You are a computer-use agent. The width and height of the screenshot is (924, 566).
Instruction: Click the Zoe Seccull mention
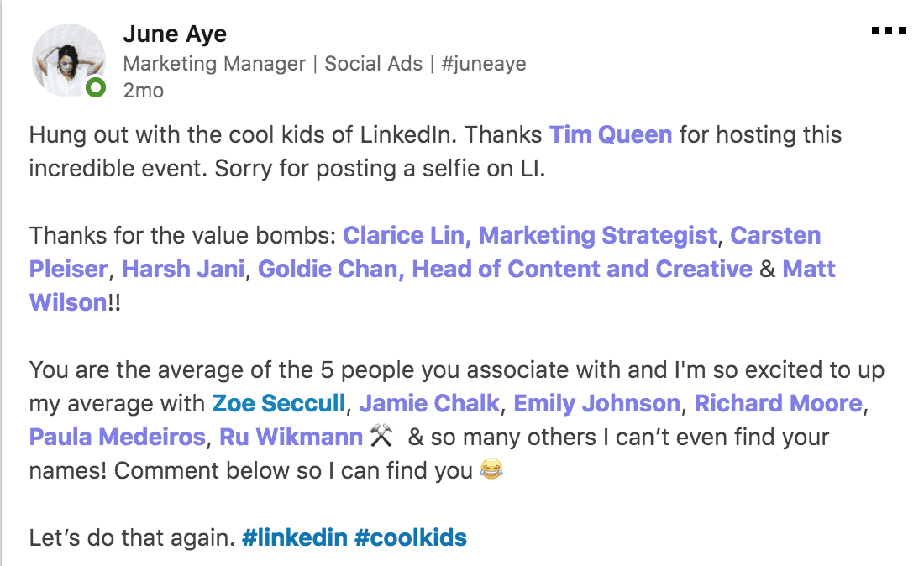(x=278, y=403)
